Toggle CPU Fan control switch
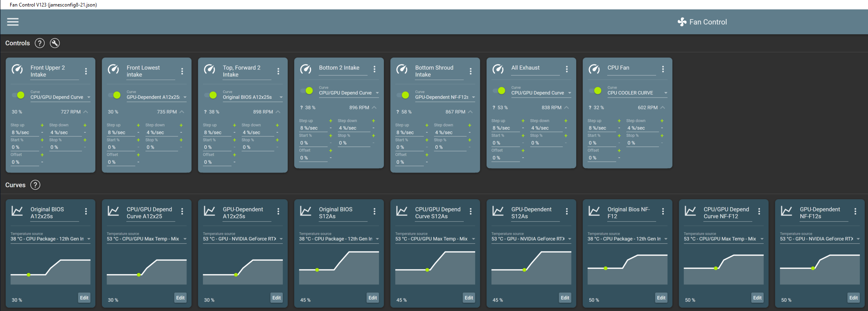Image resolution: width=868 pixels, height=311 pixels. click(595, 91)
